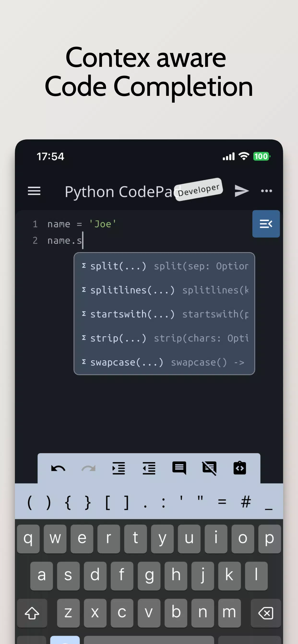Choose the split(...) completion suggestion
This screenshot has height=644, width=298.
pyautogui.click(x=164, y=266)
